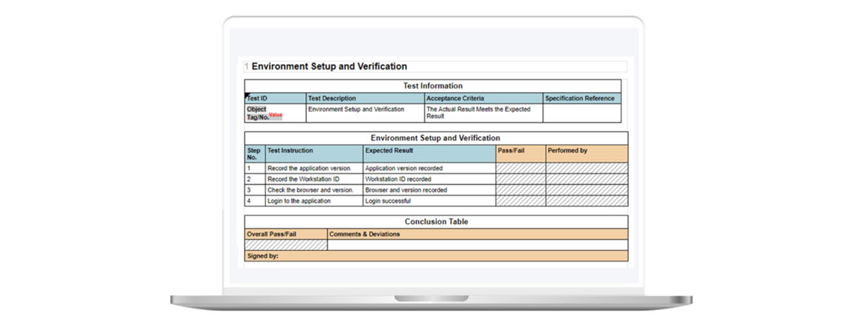Click the "Object Tag/No." cell
868x324 pixels.
point(275,113)
